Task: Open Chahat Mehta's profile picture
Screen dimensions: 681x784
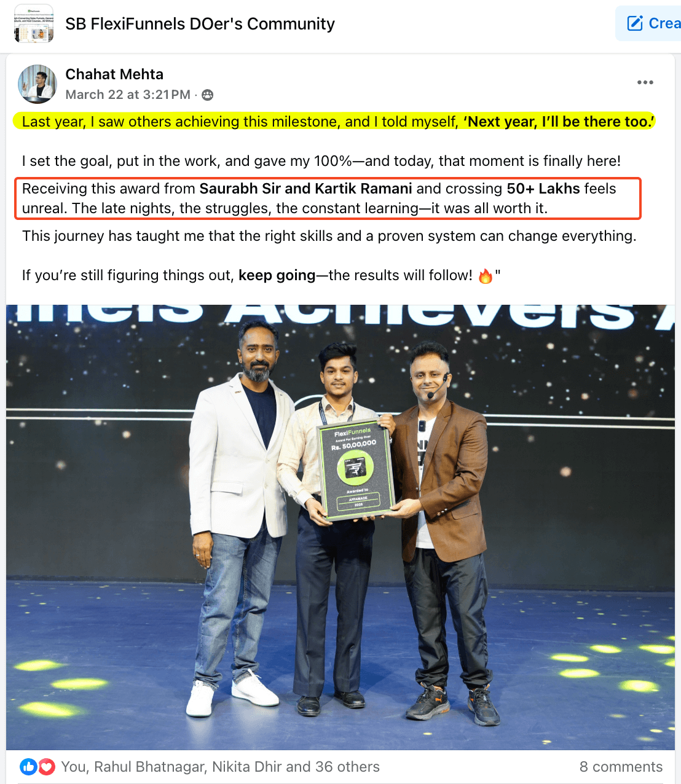Action: (x=37, y=84)
